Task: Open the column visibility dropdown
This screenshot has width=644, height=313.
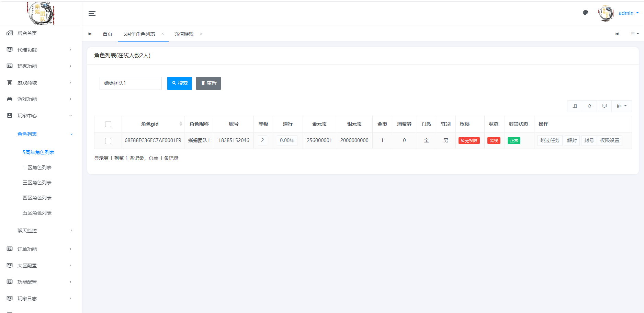Action: click(621, 106)
